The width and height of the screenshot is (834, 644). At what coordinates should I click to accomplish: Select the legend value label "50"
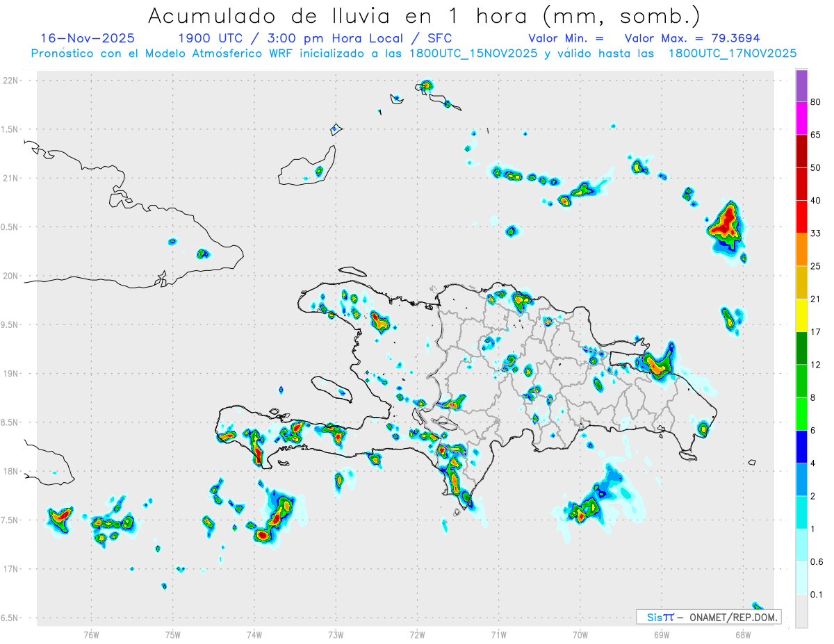coord(816,168)
